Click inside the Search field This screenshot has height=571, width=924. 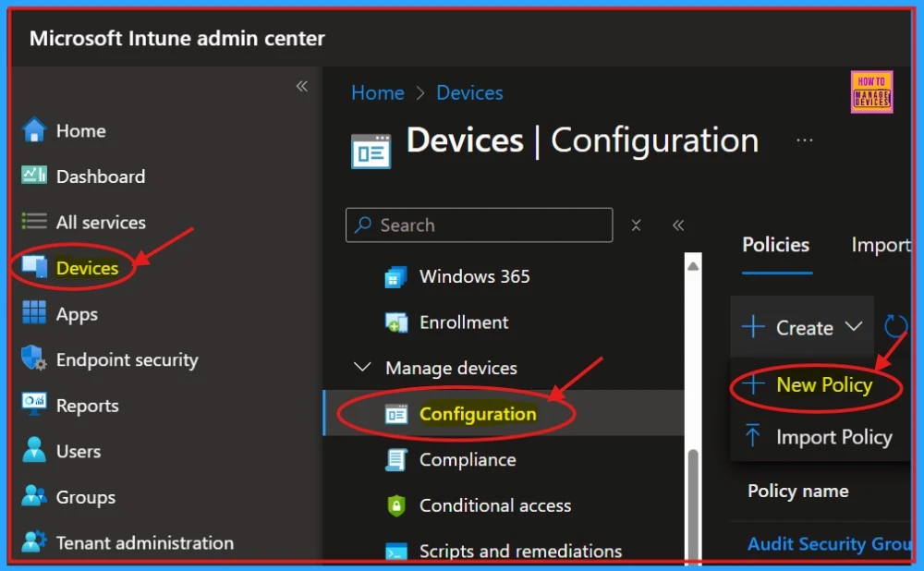(479, 225)
